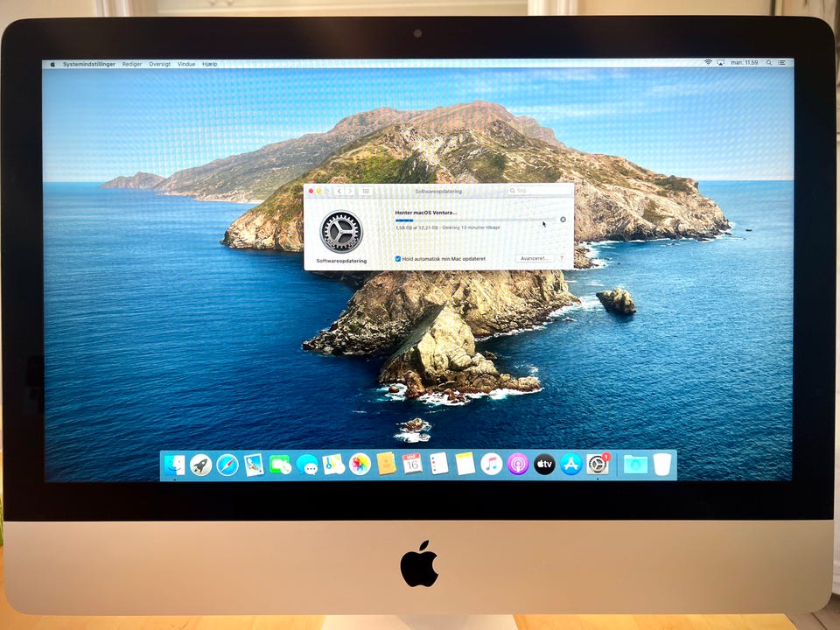840x630 pixels.
Task: Open Wi-Fi status in menu bar
Action: [708, 63]
